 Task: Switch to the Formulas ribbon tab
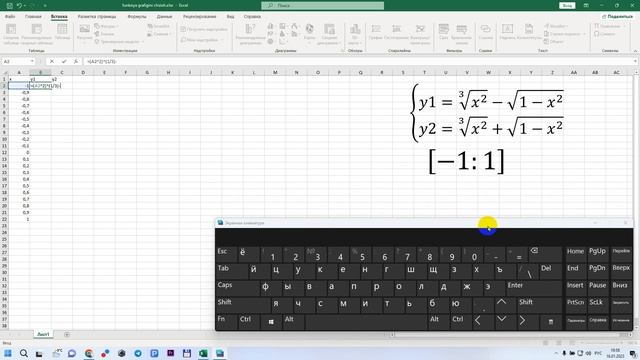point(137,17)
